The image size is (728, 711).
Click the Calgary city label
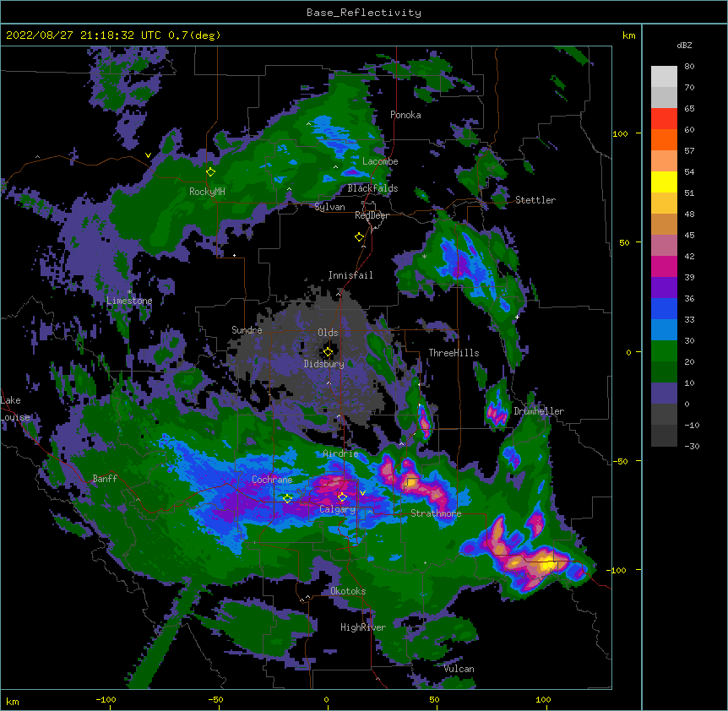click(x=337, y=509)
